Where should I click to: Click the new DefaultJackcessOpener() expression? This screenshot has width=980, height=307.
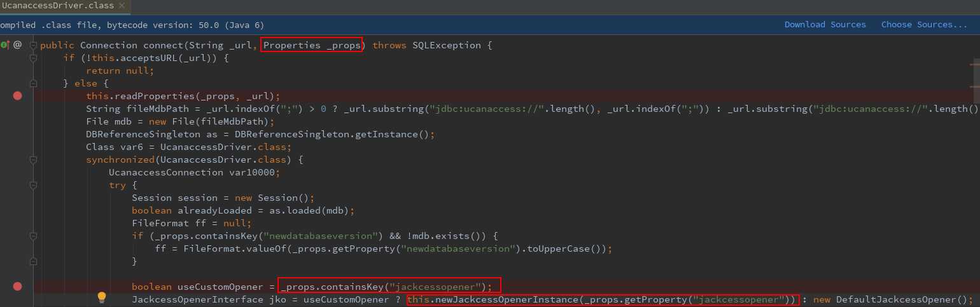tap(891, 299)
